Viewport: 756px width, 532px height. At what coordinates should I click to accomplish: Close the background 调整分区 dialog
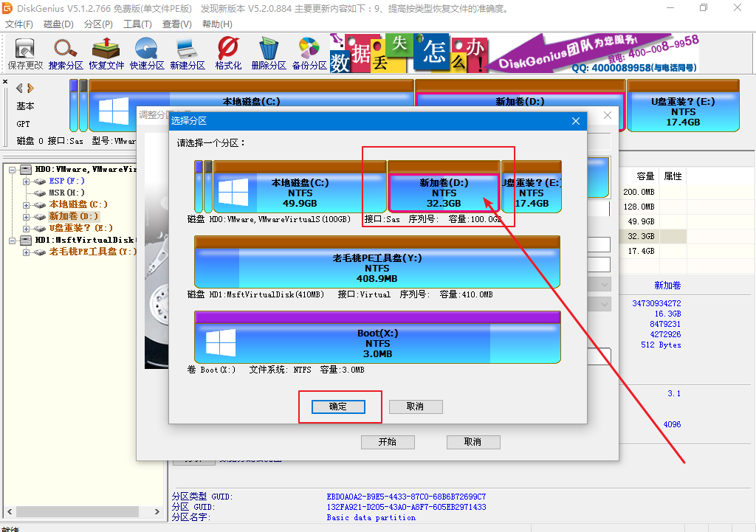point(608,115)
